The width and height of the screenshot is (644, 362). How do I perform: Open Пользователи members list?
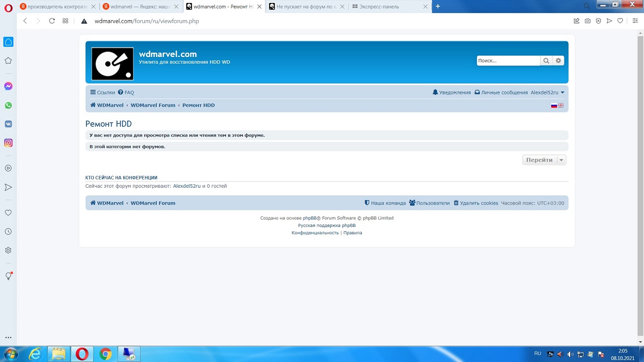tap(429, 203)
